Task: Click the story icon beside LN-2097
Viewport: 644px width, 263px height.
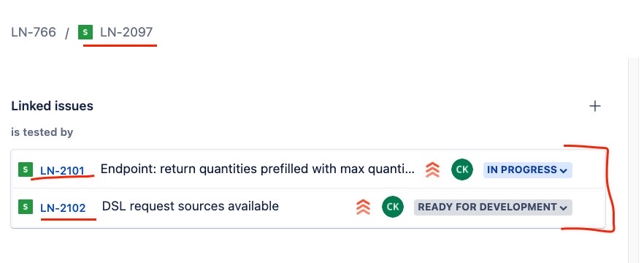Action: (85, 32)
